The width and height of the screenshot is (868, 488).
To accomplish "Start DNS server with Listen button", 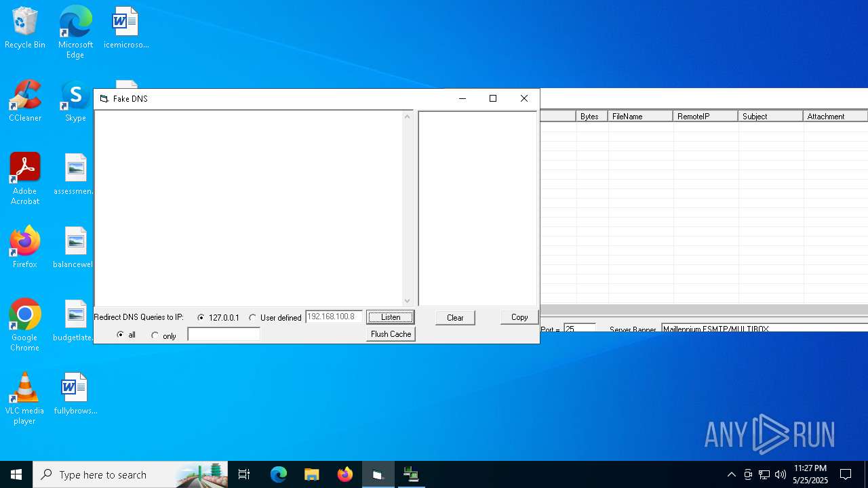I will click(x=391, y=317).
